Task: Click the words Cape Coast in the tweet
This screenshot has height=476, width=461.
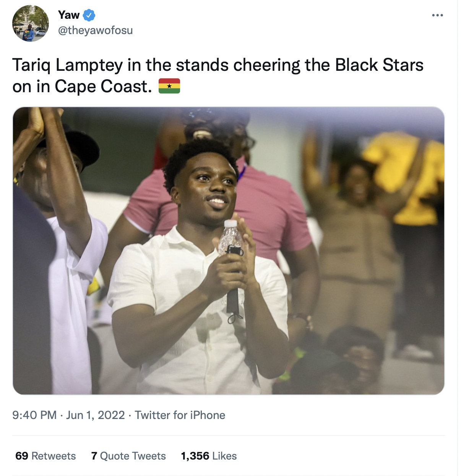Action: (x=101, y=86)
